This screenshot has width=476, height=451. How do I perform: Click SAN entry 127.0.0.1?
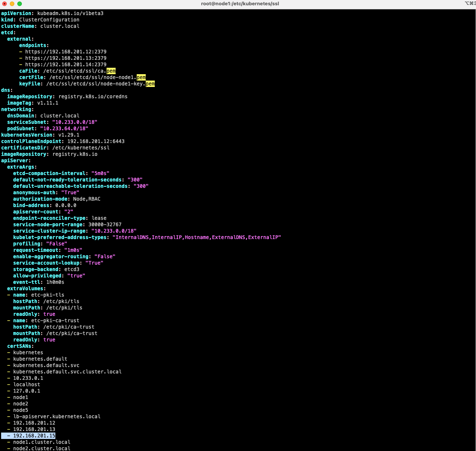pos(27,391)
